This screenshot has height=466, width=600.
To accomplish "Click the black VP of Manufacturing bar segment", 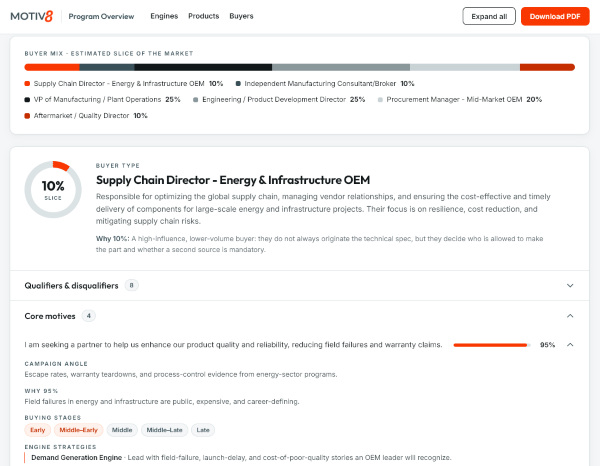I will 203,67.
